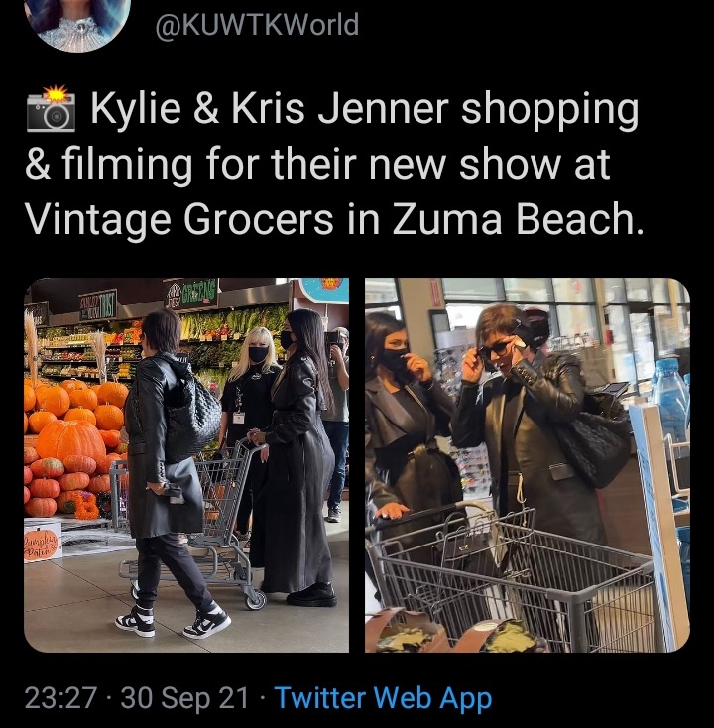Open the Twitter Web App source link
This screenshot has width=714, height=728.
pos(384,699)
